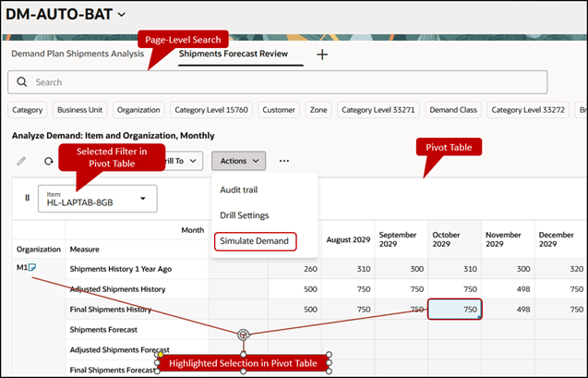Select highlighted 750 cell for October 2029
Screen dimensions: 588x378
pos(454,310)
